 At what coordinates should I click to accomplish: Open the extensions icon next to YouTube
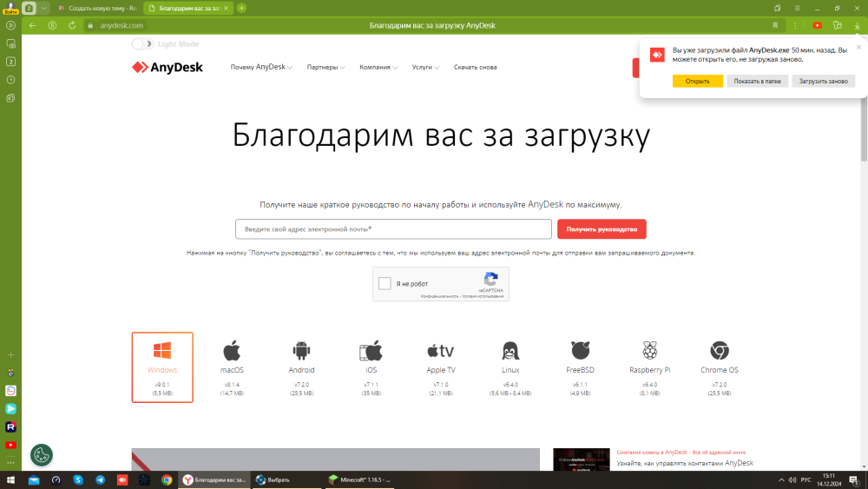click(837, 25)
